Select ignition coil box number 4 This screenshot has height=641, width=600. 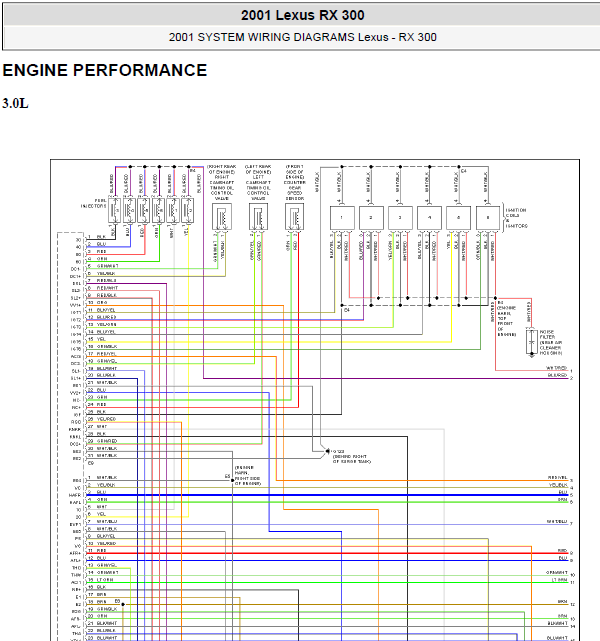tap(430, 218)
